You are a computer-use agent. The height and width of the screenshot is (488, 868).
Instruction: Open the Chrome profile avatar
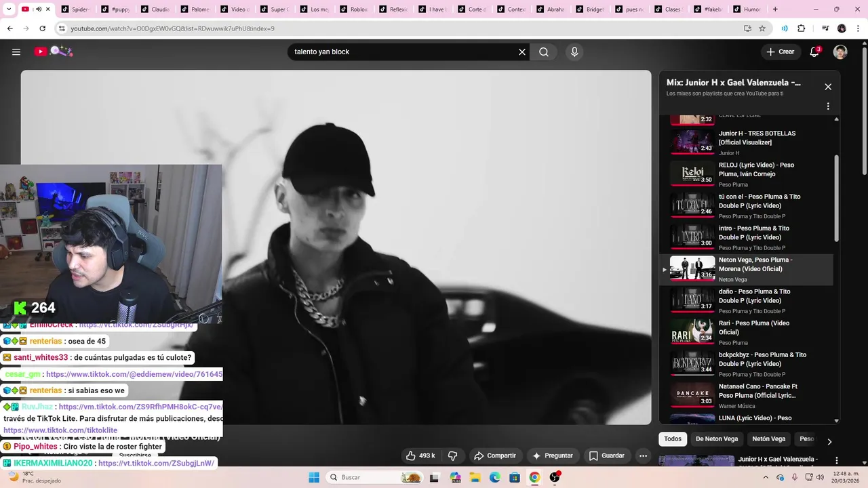pos(842,28)
